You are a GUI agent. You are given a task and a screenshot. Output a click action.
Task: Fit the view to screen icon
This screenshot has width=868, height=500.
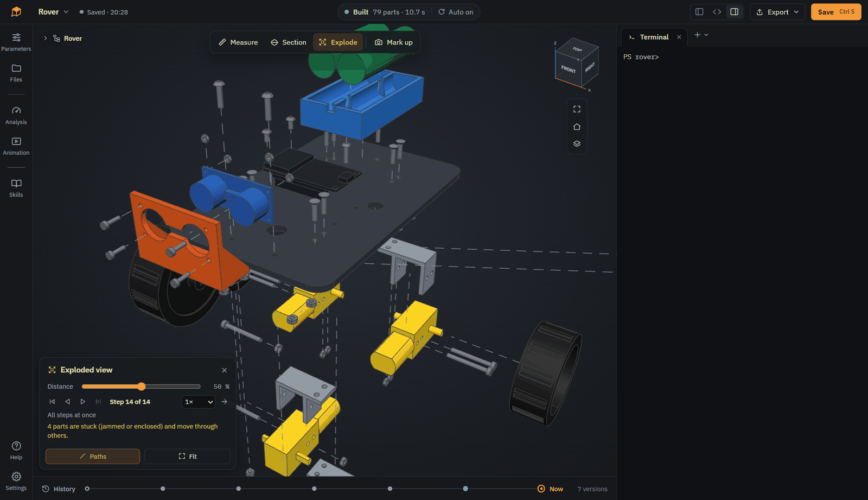tap(577, 109)
